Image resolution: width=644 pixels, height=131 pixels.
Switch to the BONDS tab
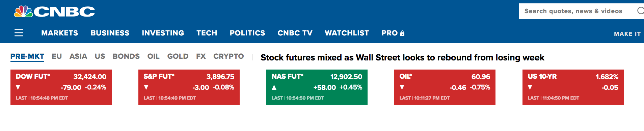point(126,56)
